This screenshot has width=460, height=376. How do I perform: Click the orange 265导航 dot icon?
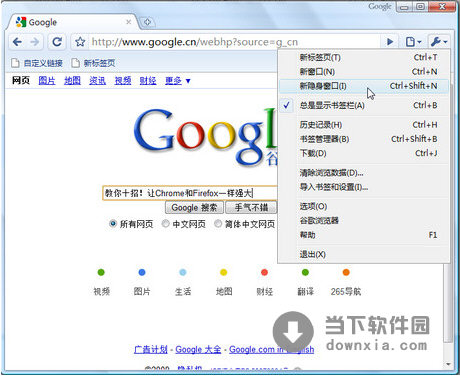tap(346, 272)
